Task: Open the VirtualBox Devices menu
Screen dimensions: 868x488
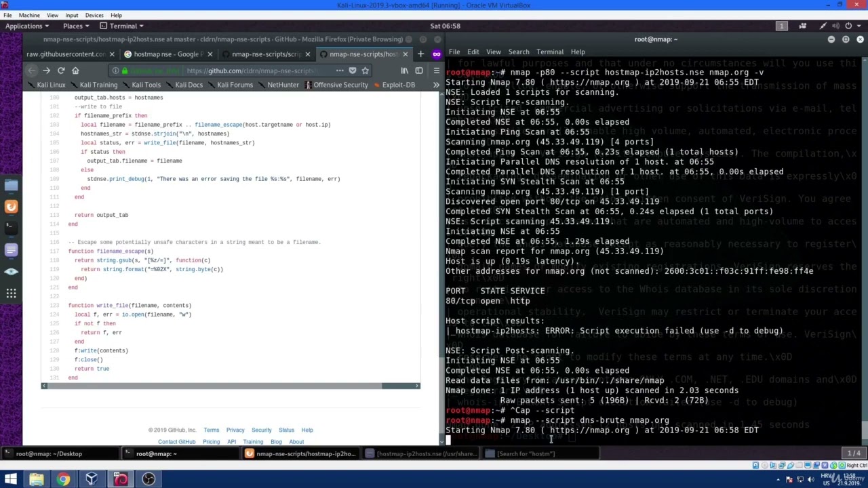Action: pyautogui.click(x=94, y=15)
